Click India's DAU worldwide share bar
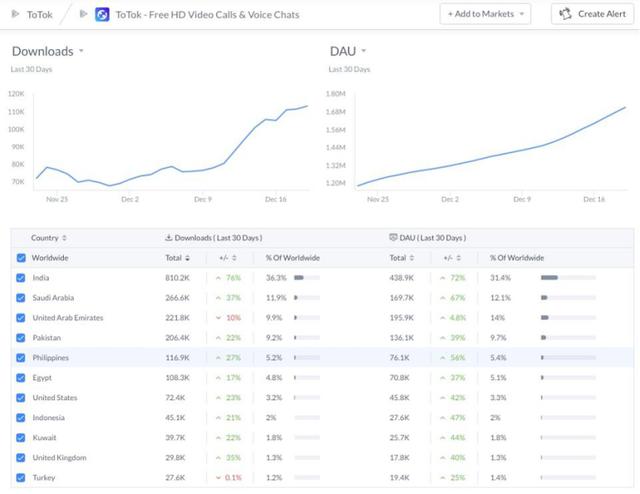The image size is (640, 494). click(567, 278)
